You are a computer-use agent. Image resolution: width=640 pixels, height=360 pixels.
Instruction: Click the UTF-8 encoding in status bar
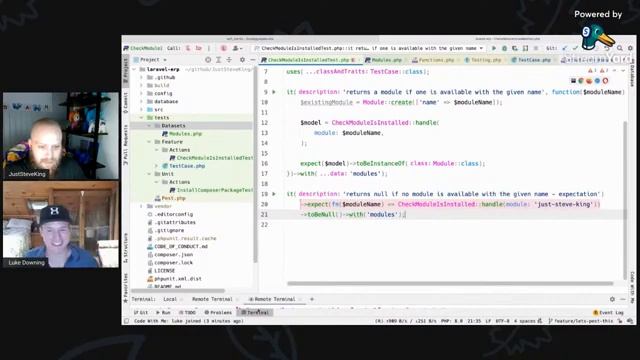pyautogui.click(x=502, y=321)
